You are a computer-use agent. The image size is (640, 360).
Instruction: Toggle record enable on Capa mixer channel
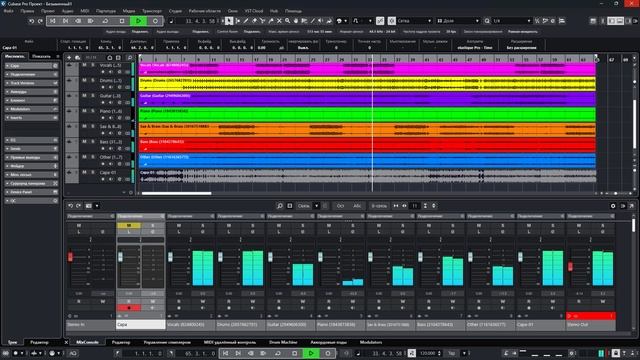(x=129, y=308)
